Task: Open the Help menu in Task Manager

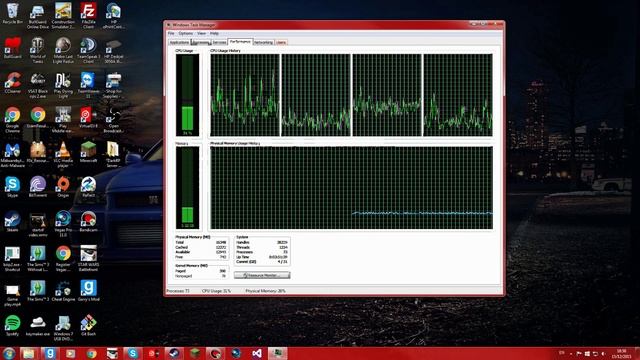Action: pos(214,33)
